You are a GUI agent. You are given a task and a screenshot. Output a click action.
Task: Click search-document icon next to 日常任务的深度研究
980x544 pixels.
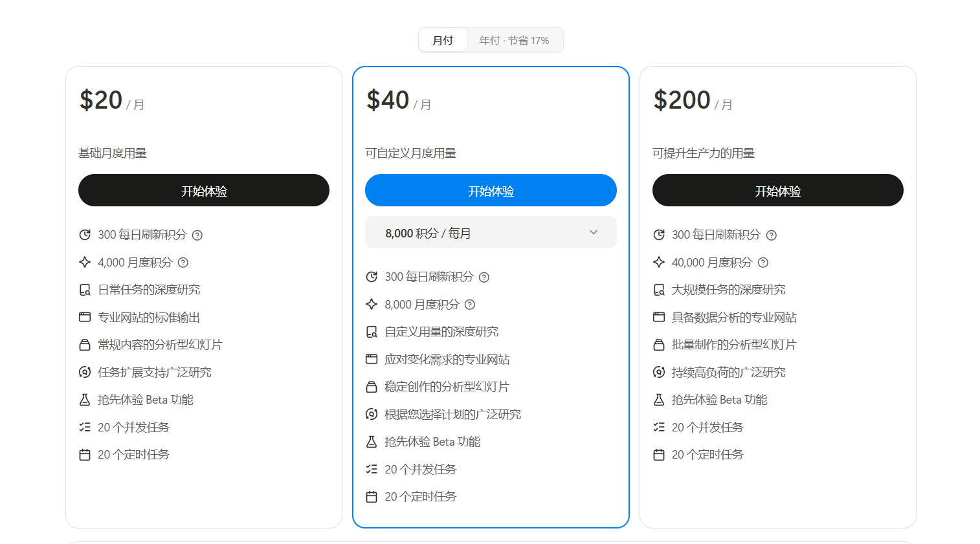[85, 290]
